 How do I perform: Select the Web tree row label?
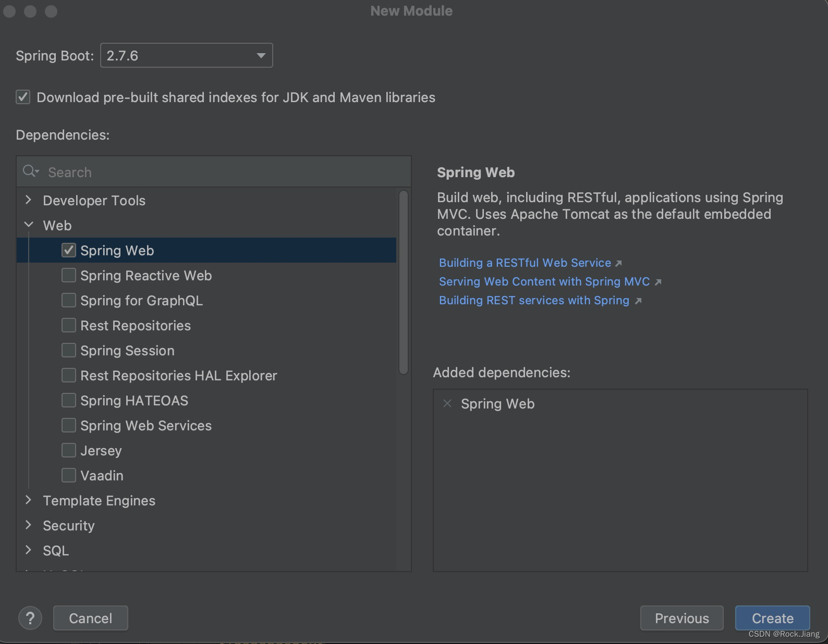[57, 226]
